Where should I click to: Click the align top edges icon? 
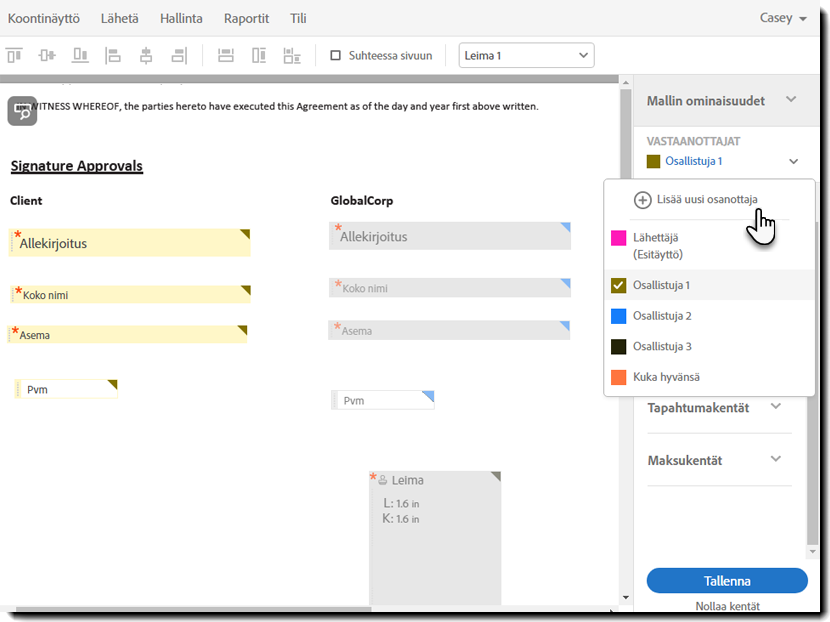(15, 55)
